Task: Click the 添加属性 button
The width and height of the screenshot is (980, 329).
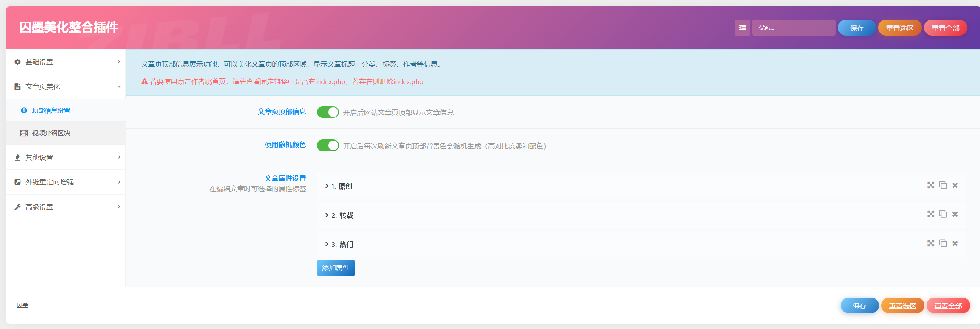Action: (336, 268)
